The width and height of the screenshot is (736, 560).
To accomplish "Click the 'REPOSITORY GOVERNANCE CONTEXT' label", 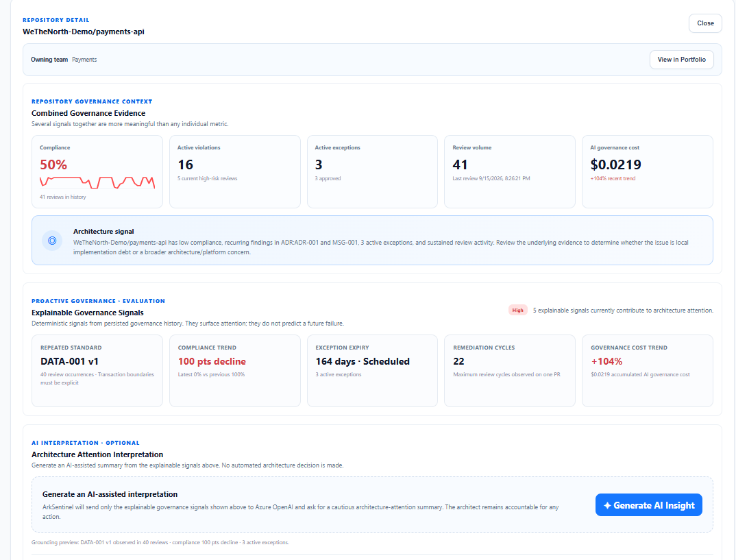I will tap(92, 101).
